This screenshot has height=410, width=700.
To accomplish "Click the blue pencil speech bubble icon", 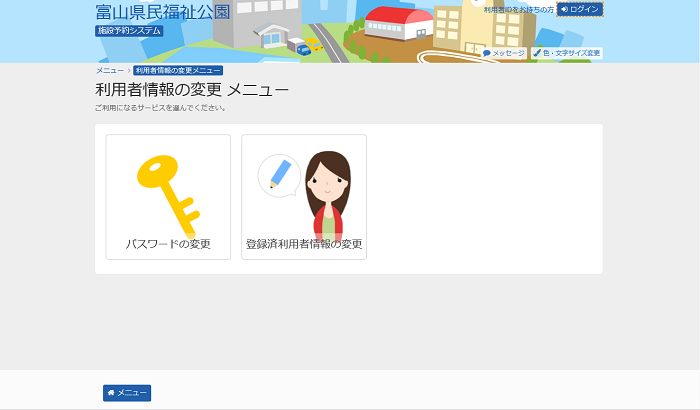I will pos(279,175).
